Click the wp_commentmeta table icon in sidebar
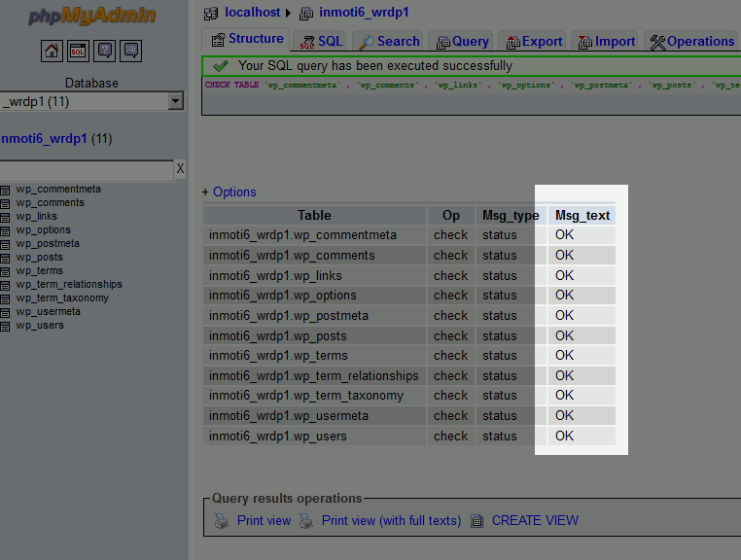The width and height of the screenshot is (741, 560). pyautogui.click(x=5, y=190)
